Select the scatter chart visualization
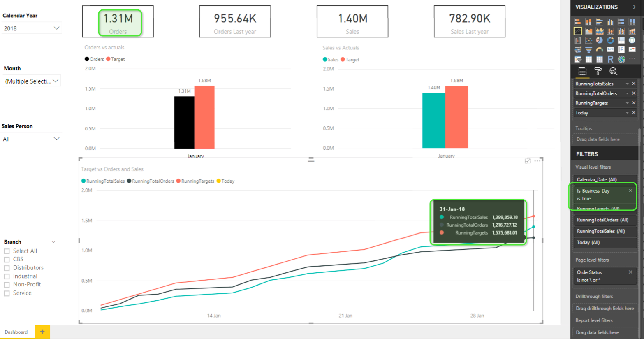Viewport: 644px width, 339px height. (589, 40)
